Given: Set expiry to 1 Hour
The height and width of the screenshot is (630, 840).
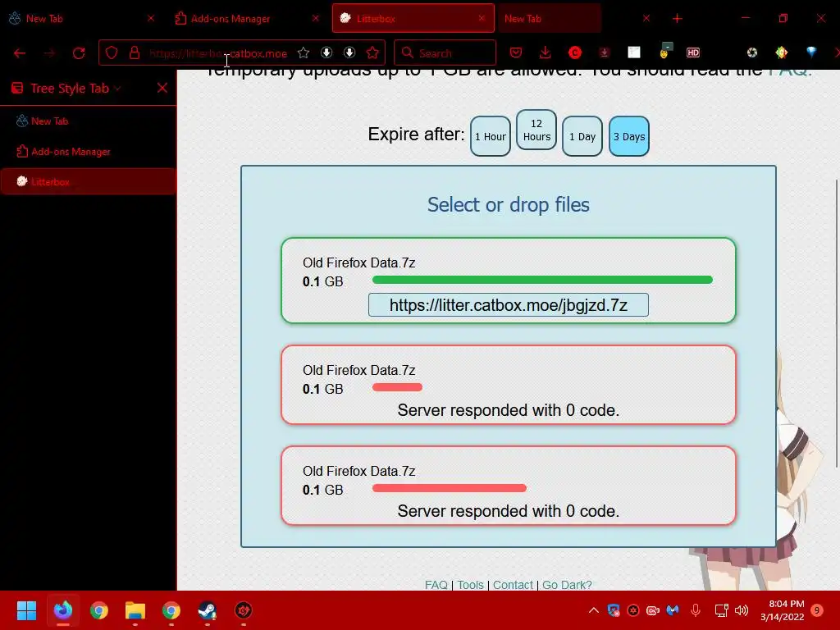Looking at the screenshot, I should [x=491, y=137].
